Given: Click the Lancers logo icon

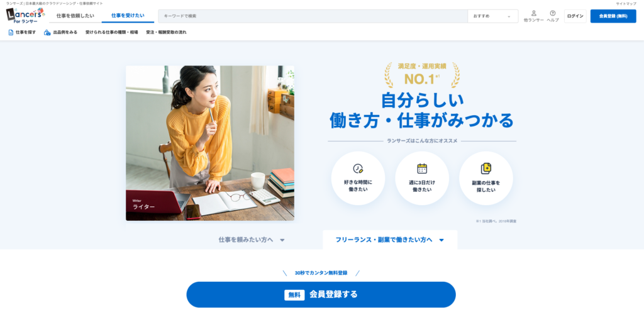Looking at the screenshot, I should click(x=25, y=16).
